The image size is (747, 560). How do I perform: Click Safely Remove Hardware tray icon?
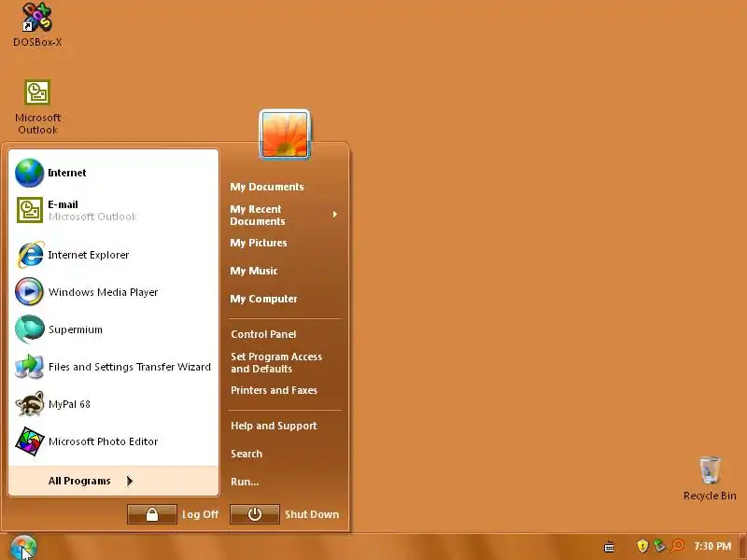click(659, 546)
